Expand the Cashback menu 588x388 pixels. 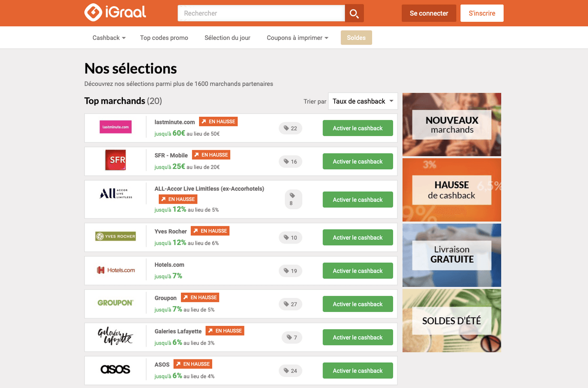click(x=109, y=38)
